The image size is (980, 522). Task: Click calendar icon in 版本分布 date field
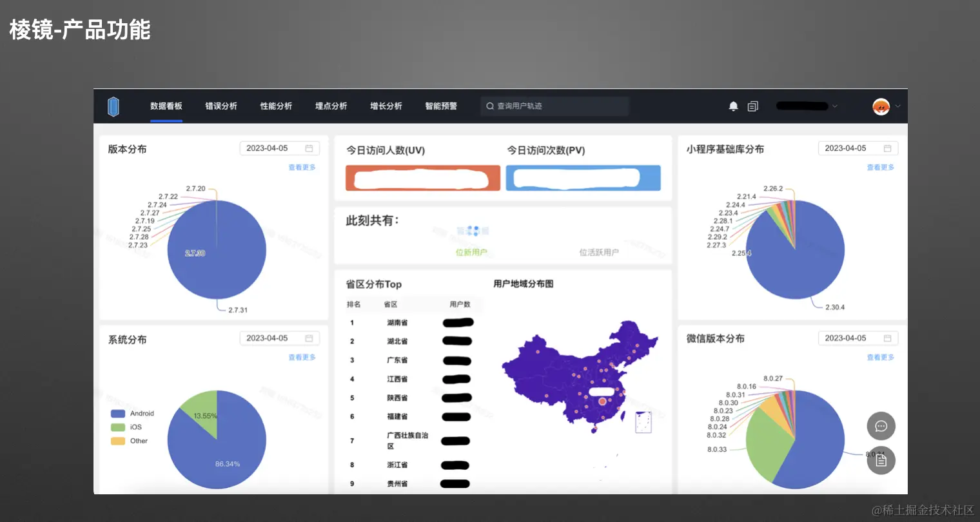point(309,148)
